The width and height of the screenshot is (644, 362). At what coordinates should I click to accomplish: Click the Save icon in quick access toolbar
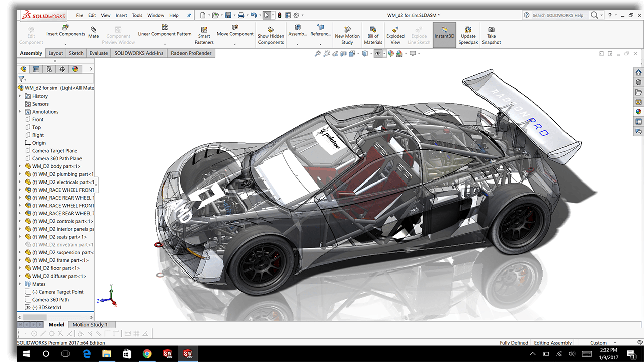coord(228,15)
